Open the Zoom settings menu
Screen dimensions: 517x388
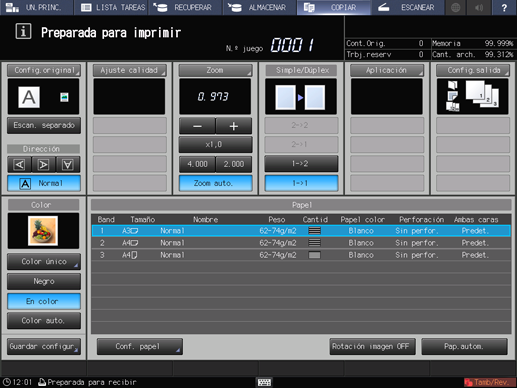point(215,70)
